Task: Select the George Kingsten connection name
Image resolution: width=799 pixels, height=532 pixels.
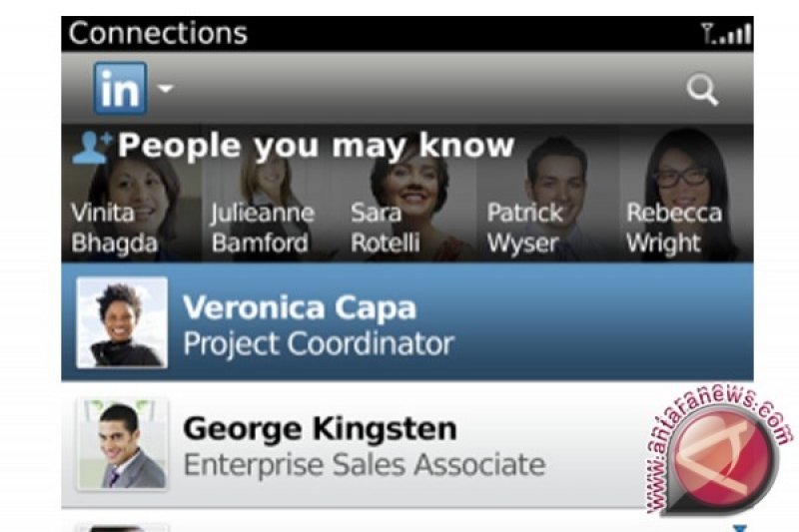Action: point(321,429)
